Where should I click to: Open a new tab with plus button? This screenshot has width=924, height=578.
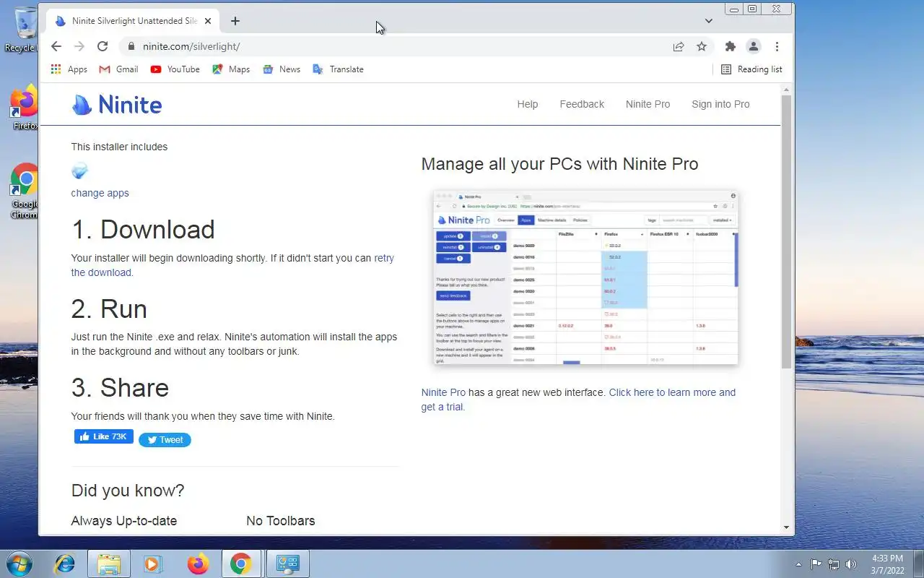click(x=235, y=21)
